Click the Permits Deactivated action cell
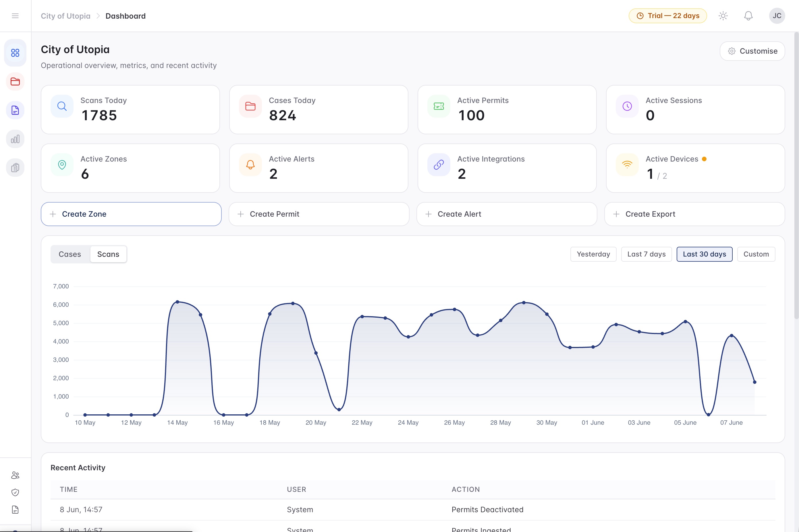The width and height of the screenshot is (799, 532). coord(487,510)
